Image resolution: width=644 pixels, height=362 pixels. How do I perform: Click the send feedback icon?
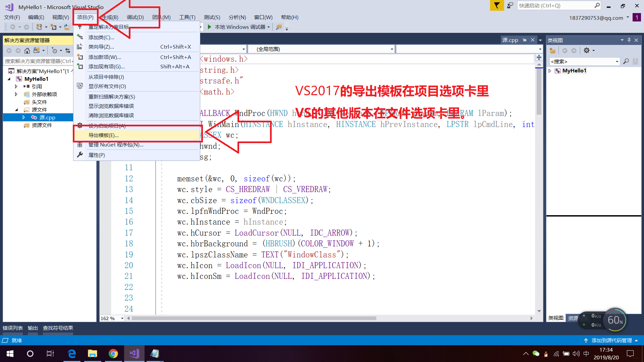tap(510, 5)
